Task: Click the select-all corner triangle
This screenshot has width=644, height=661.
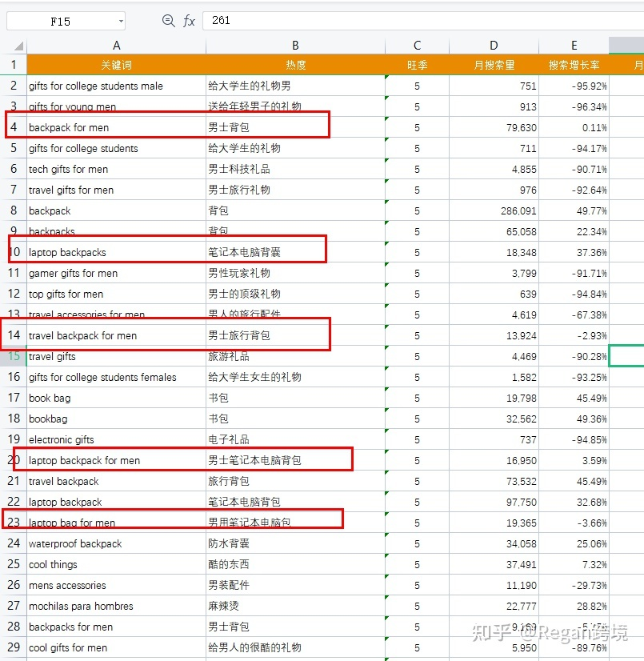Action: (x=18, y=46)
